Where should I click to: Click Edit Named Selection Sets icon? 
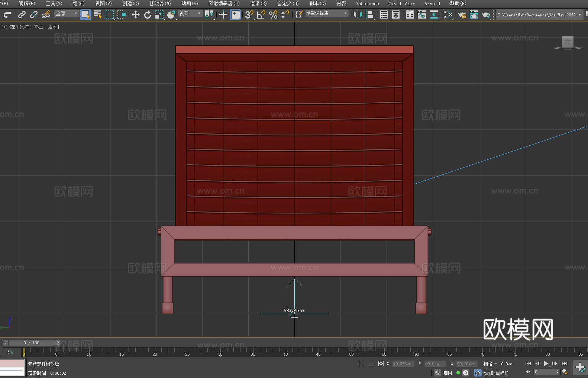pos(299,14)
